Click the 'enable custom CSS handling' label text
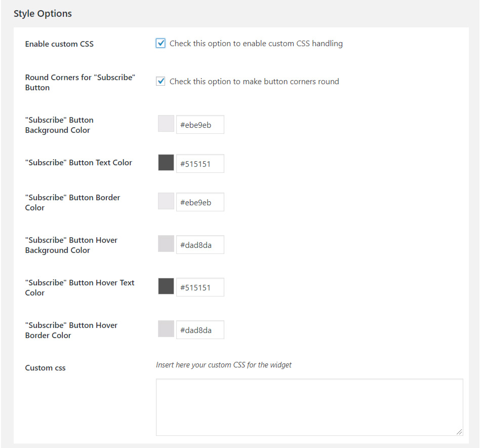The image size is (481, 448). point(256,44)
